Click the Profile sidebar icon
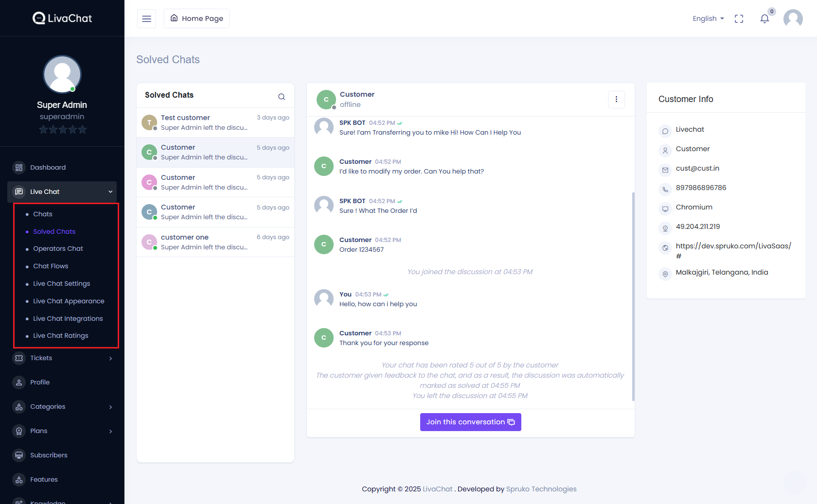This screenshot has height=504, width=817. (x=19, y=382)
